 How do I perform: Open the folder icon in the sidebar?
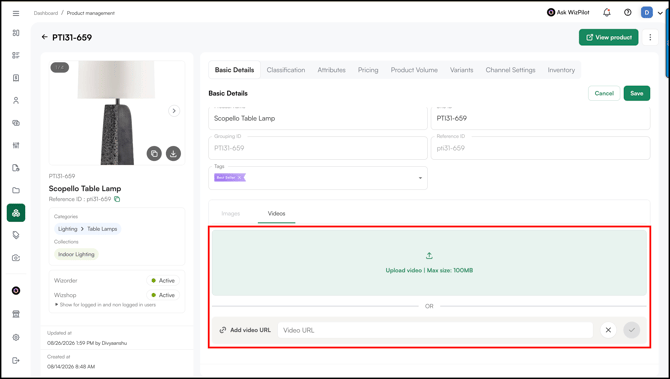pos(16,190)
